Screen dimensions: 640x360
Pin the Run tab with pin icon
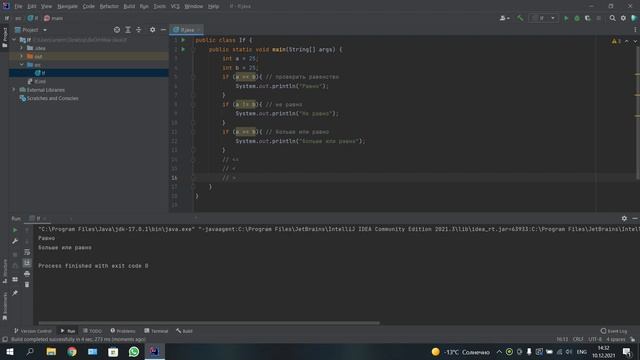coord(15,293)
